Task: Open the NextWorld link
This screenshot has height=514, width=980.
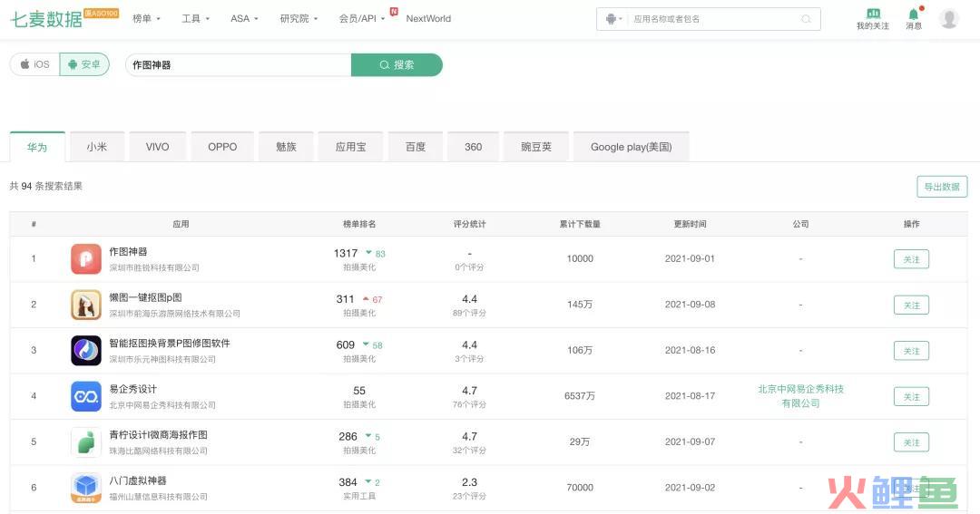Action: [428, 19]
